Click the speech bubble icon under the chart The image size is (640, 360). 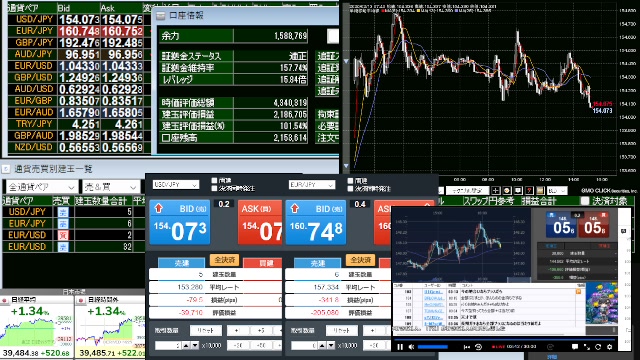[518, 191]
